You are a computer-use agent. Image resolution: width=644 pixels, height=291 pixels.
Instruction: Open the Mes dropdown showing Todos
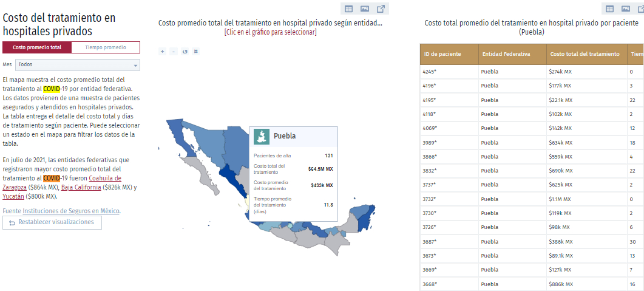[78, 65]
